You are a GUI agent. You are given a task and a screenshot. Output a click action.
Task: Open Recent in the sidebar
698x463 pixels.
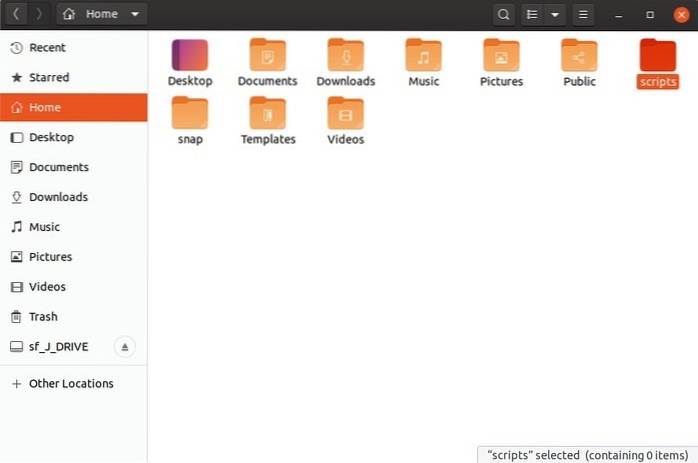47,48
